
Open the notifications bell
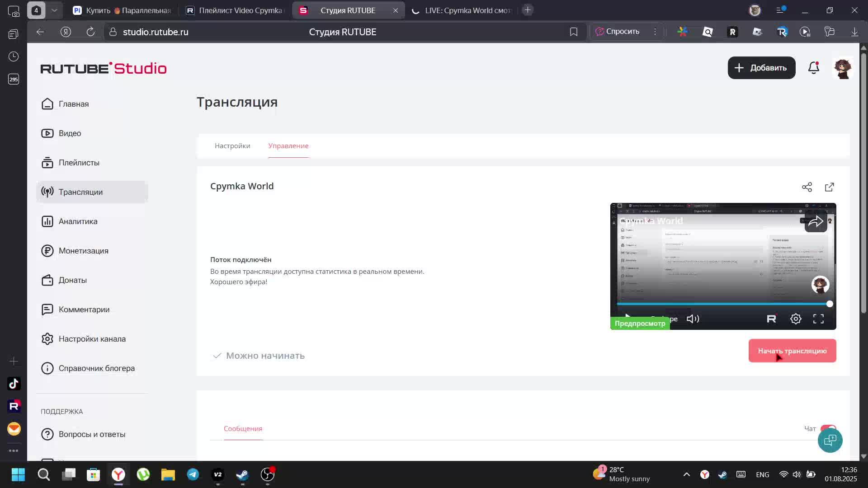point(814,68)
